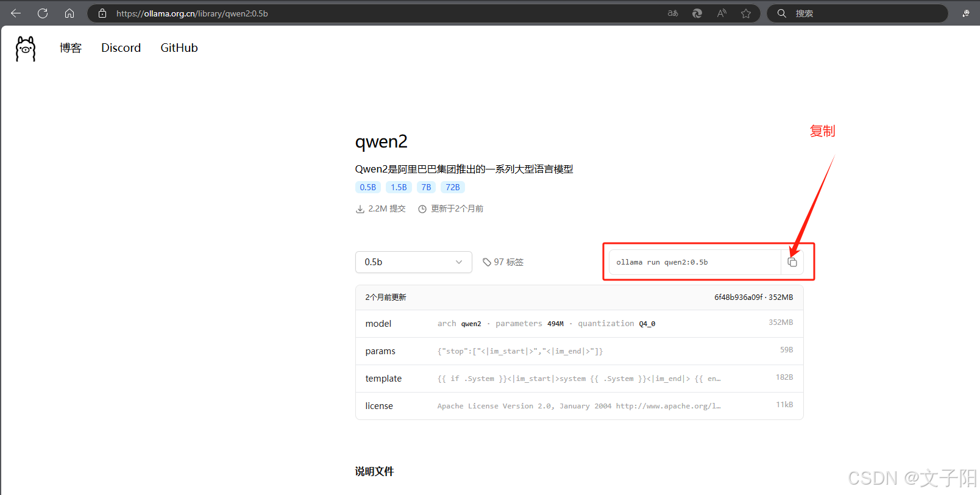The height and width of the screenshot is (495, 980).
Task: Open the browser extension icon at top right
Action: (966, 13)
